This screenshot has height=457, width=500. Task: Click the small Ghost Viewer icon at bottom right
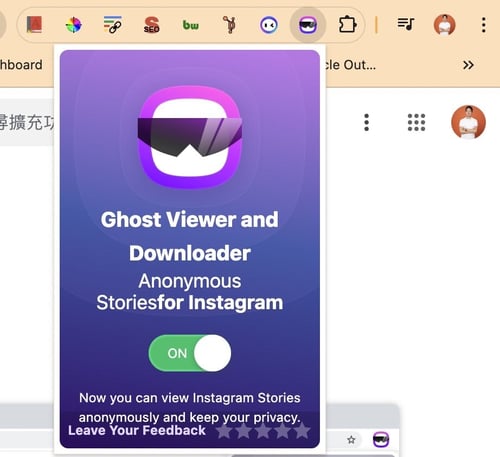(x=381, y=439)
